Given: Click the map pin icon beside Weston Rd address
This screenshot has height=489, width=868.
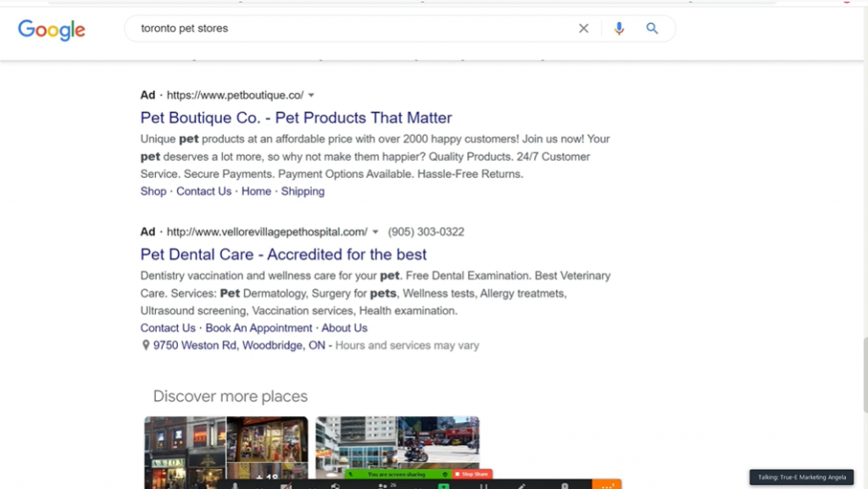Looking at the screenshot, I should point(146,346).
